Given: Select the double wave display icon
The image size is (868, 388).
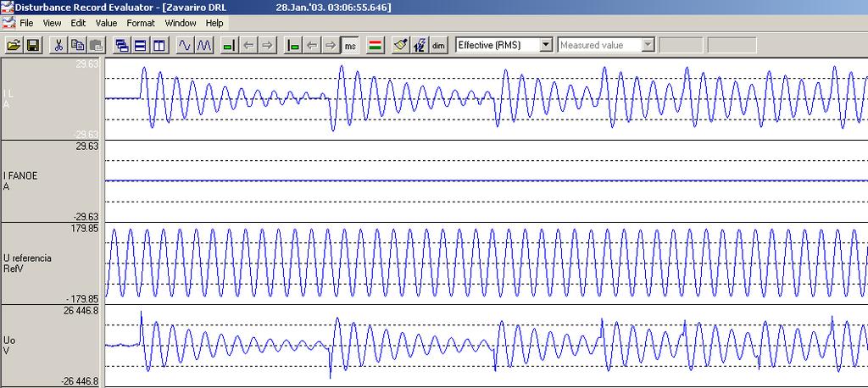Looking at the screenshot, I should 203,46.
